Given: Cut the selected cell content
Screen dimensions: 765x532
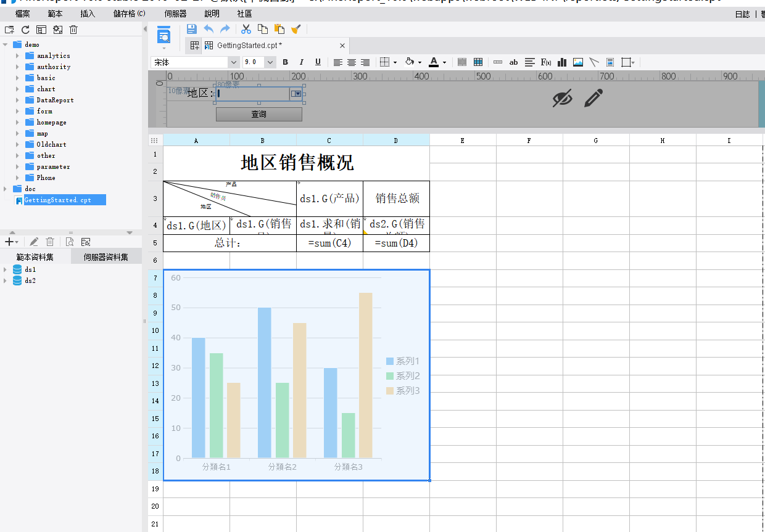Looking at the screenshot, I should pos(246,28).
